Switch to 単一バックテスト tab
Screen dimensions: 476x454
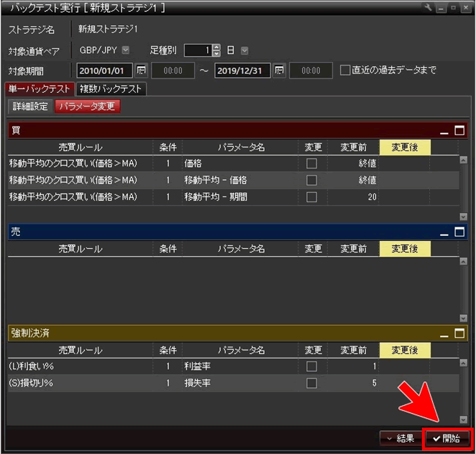40,89
